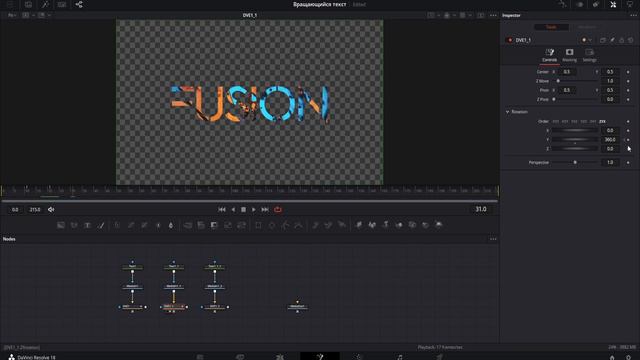Add a Text3D node from the toolbar
The height and width of the screenshot is (360, 640).
click(x=386, y=225)
